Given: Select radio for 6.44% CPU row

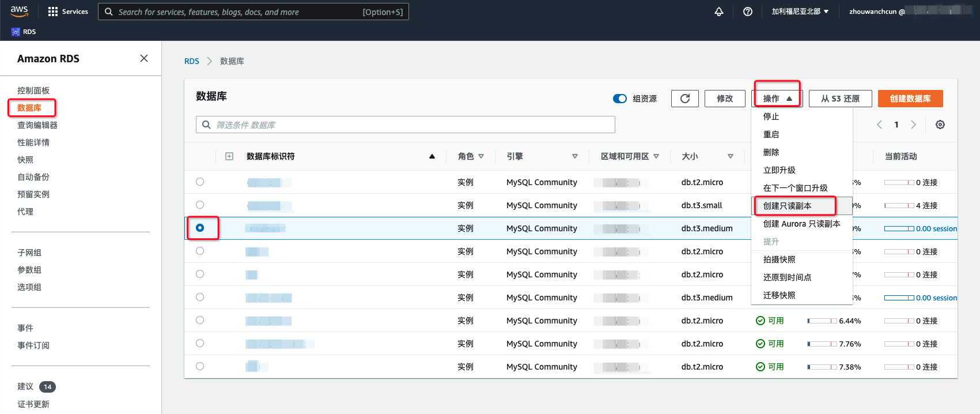Looking at the screenshot, I should tap(200, 320).
